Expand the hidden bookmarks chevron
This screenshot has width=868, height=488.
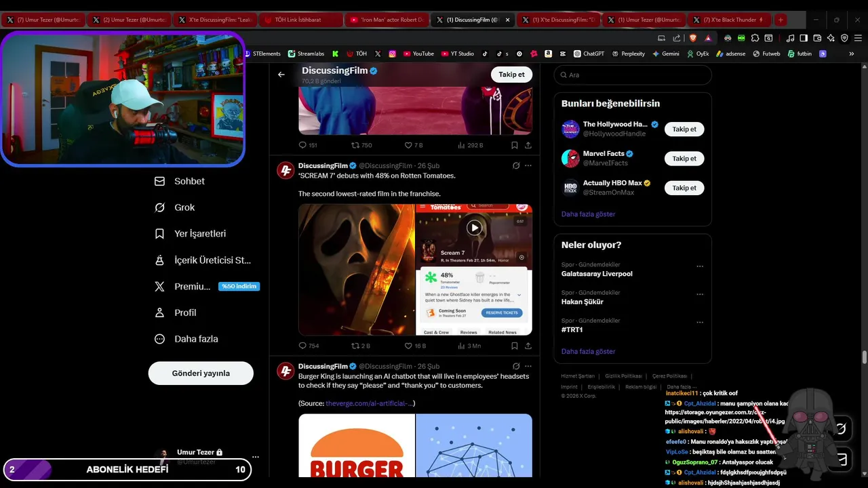tap(852, 54)
